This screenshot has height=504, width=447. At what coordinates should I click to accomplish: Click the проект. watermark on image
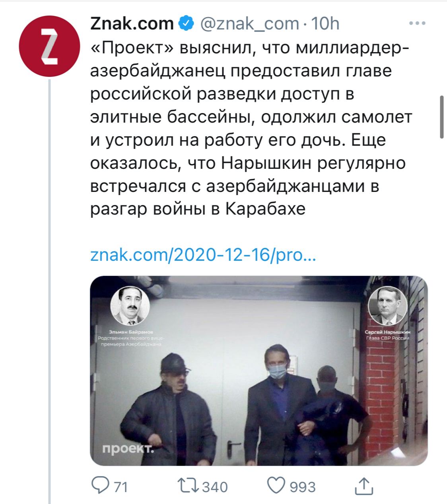tap(128, 449)
